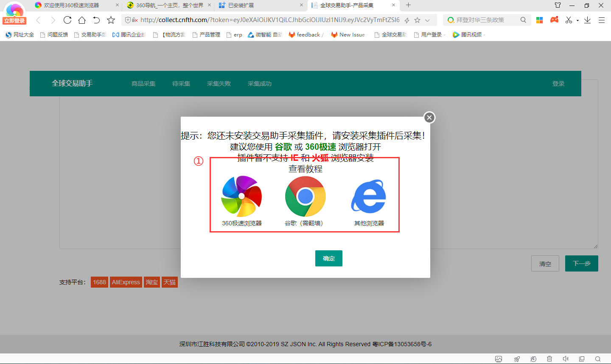
Task: Open 腾讯企业邮 bookmark
Action: pos(129,35)
